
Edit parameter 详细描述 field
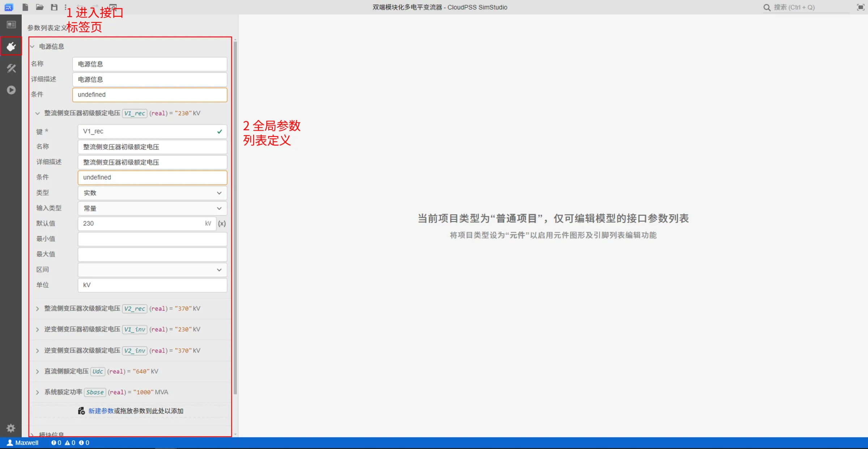152,162
